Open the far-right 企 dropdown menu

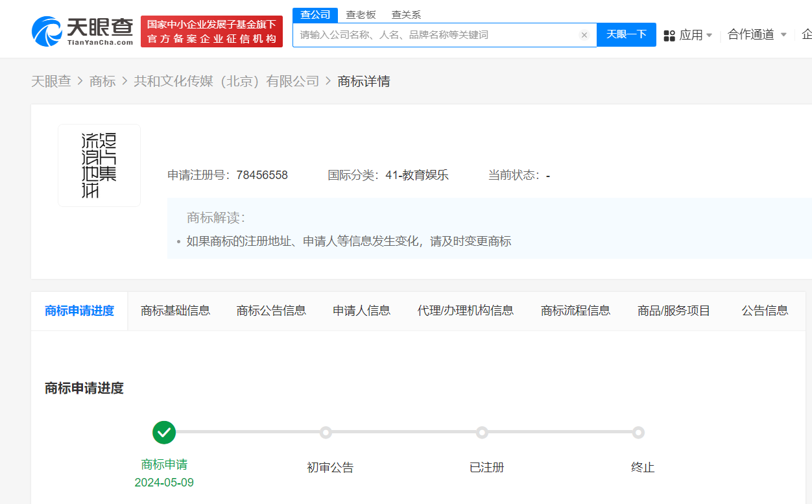(808, 36)
